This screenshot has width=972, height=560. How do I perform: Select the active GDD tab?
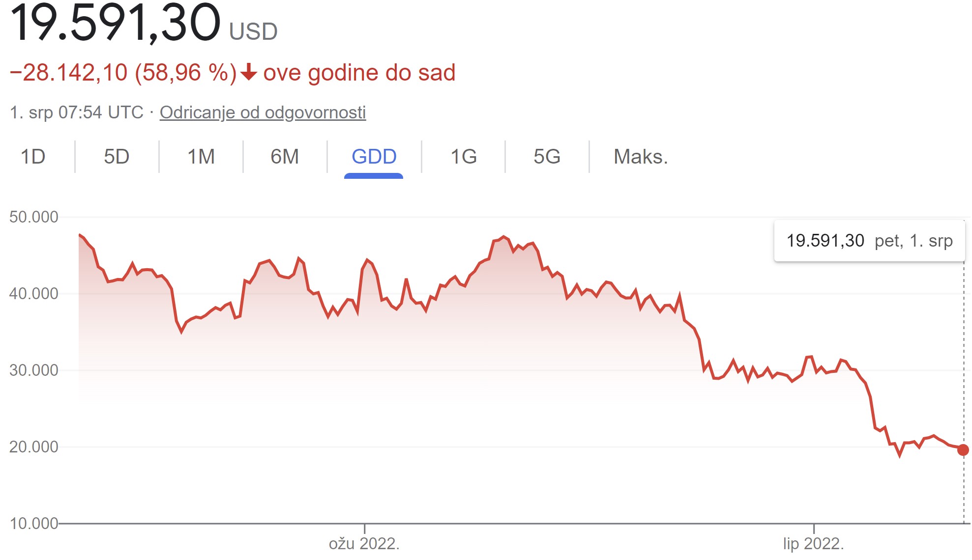[374, 157]
